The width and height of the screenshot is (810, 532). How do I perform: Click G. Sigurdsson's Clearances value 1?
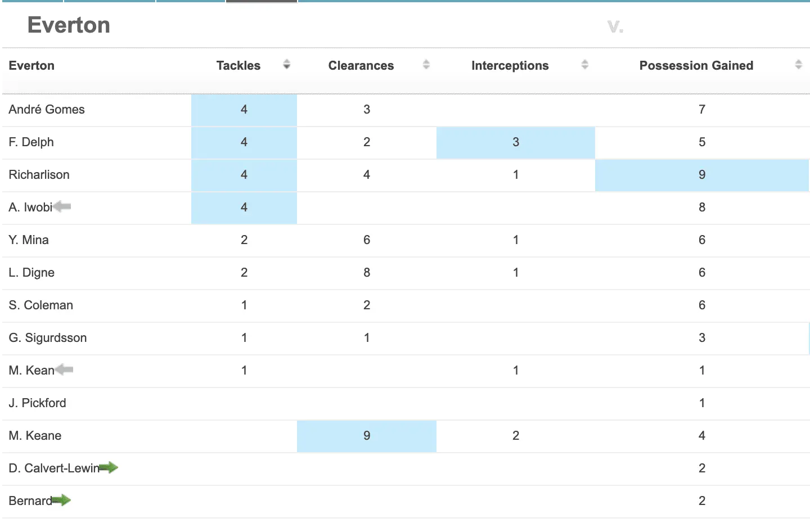pos(367,338)
